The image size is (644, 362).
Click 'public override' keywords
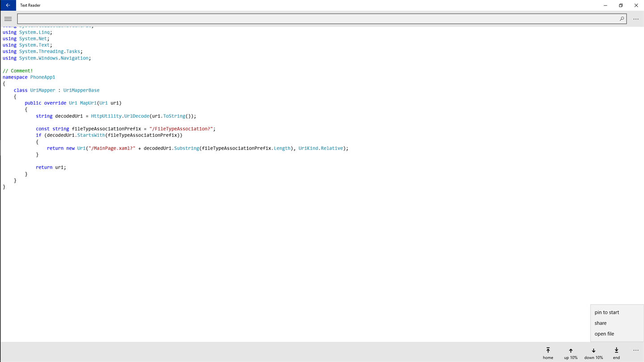tap(45, 103)
